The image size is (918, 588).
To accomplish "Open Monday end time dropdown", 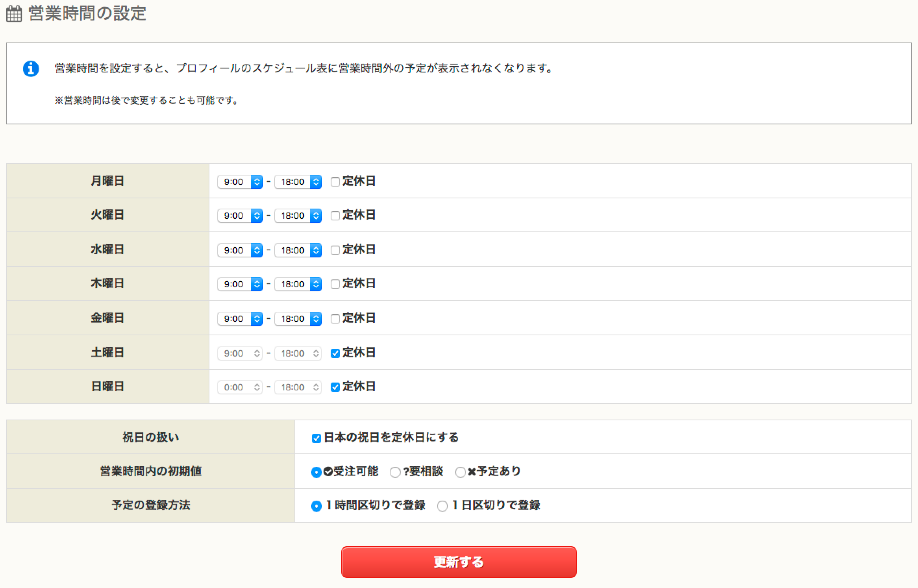I will click(x=298, y=182).
